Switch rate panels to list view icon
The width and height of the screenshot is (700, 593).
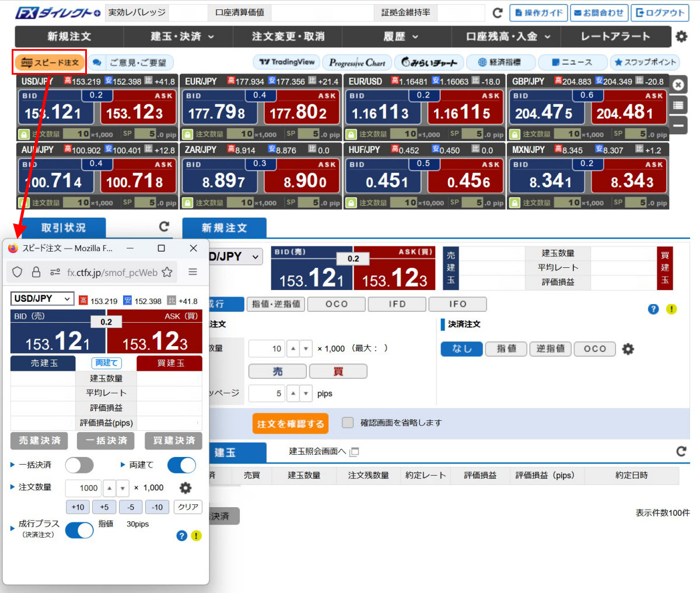[678, 105]
